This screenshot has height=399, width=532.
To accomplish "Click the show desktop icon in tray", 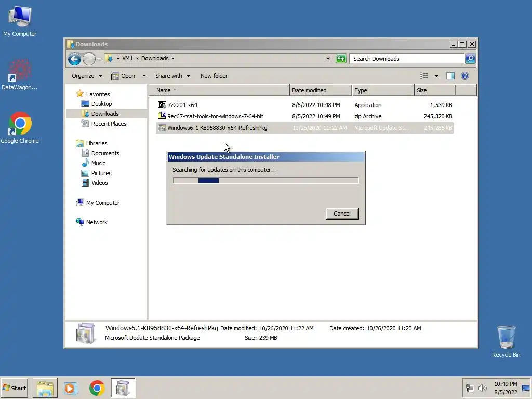I will 526,388.
